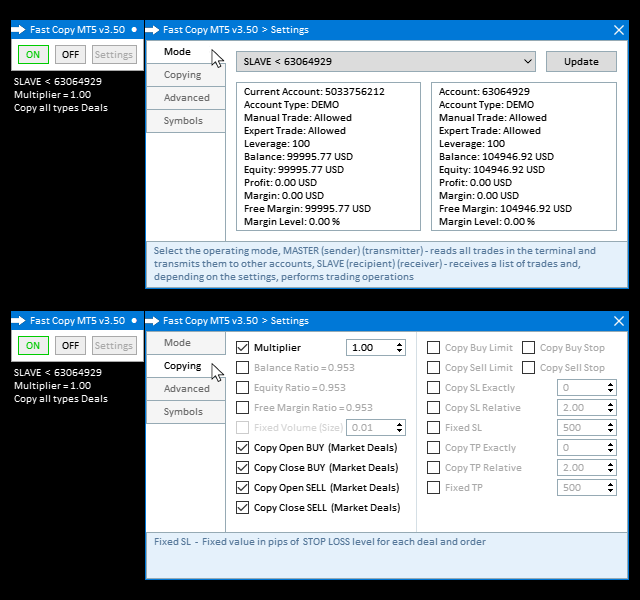Click the status dot in the top small panel

pos(134,30)
